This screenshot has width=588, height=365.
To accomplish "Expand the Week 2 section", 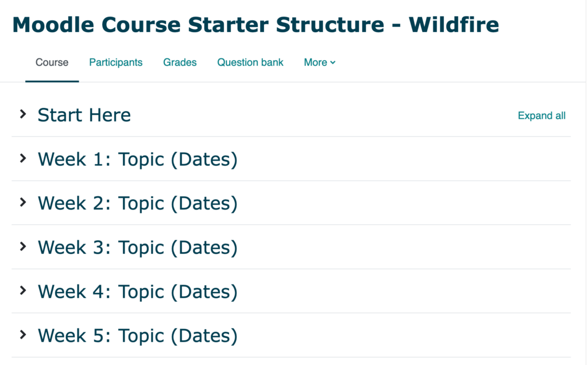I will pyautogui.click(x=23, y=203).
